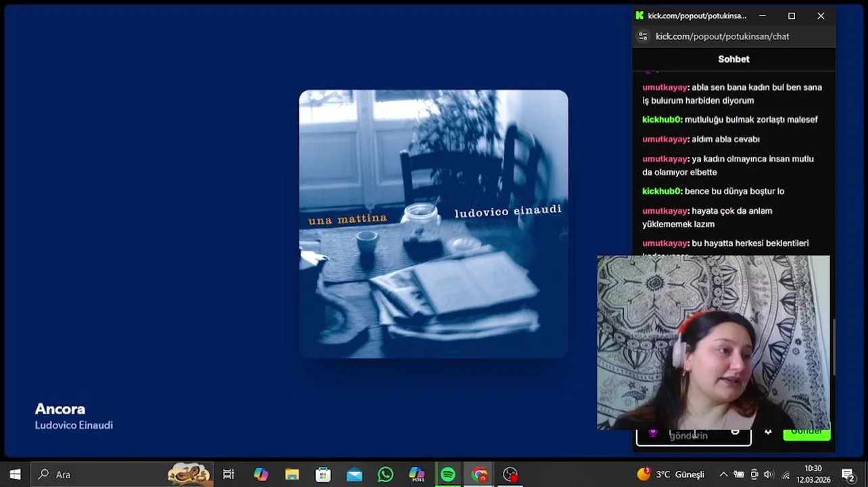Click the artist name Ludovico Einaudi under Ancora
The height and width of the screenshot is (487, 868).
click(74, 425)
